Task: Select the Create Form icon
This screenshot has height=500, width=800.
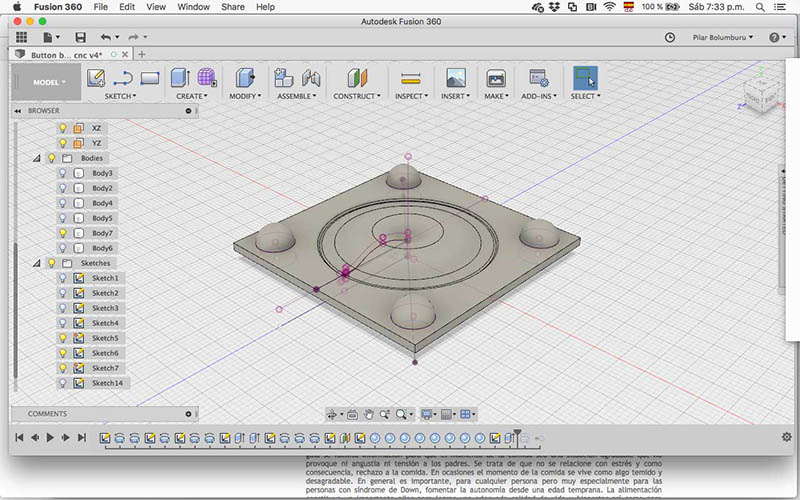Action: (x=207, y=78)
